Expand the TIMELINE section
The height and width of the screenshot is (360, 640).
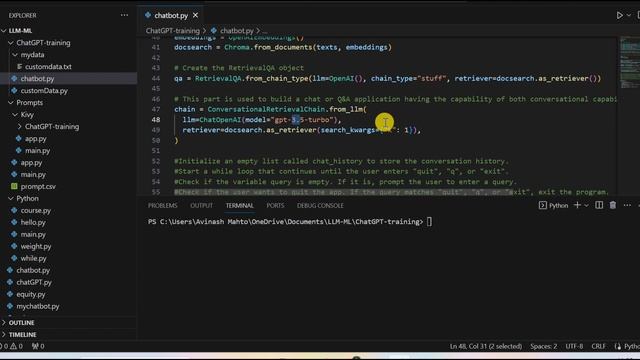[x=22, y=335]
